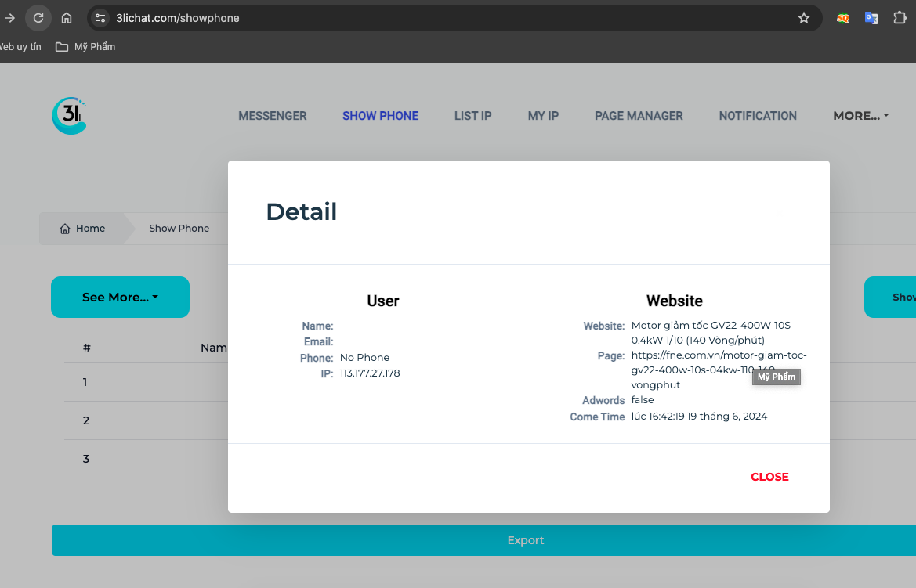Viewport: 916px width, 588px height.
Task: Open the Google Translate extension icon
Action: point(871,18)
